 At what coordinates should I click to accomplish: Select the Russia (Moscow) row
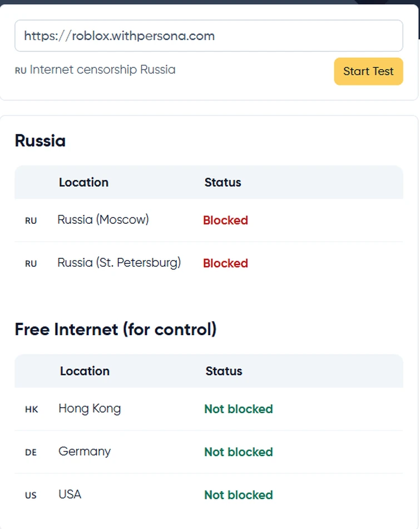[x=103, y=220]
